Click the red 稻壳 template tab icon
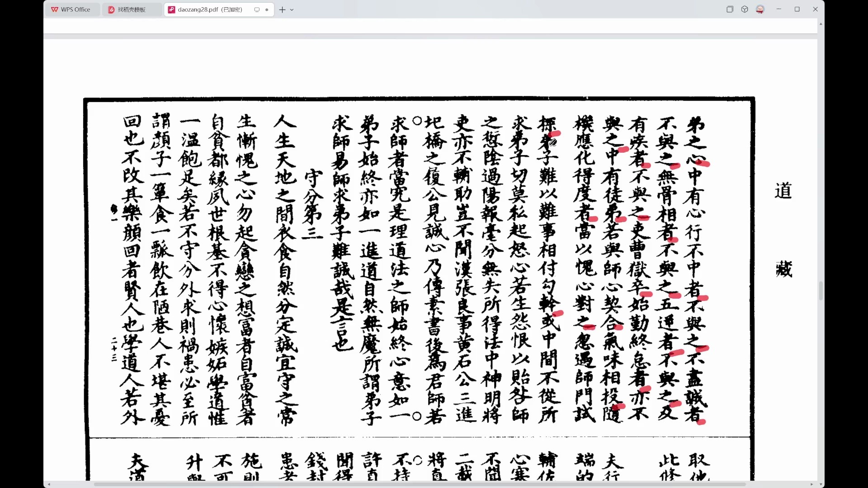This screenshot has width=868, height=488. pos(111,9)
